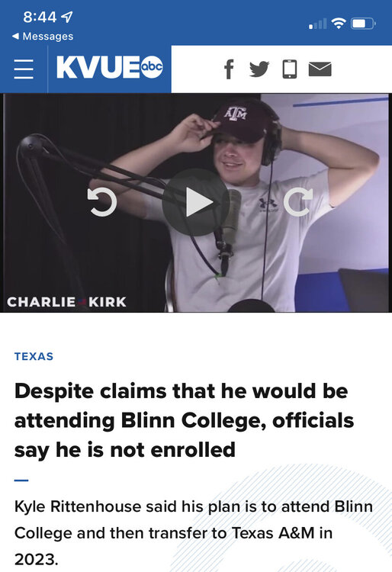Tap the Blinn College article headline

coord(184,420)
